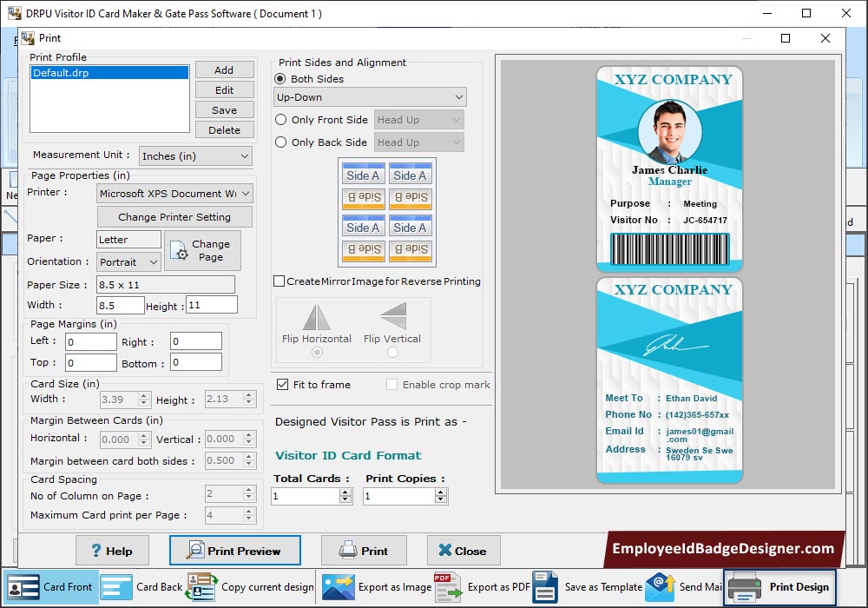Select Default.drp in the profile list
Viewport: 868px width, 608px height.
(109, 73)
